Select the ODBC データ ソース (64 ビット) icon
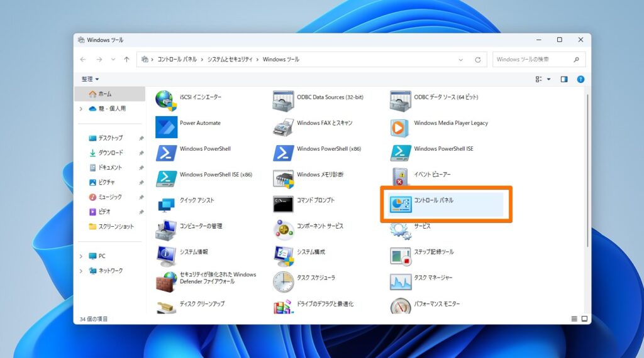The height and width of the screenshot is (358, 644). 401,101
